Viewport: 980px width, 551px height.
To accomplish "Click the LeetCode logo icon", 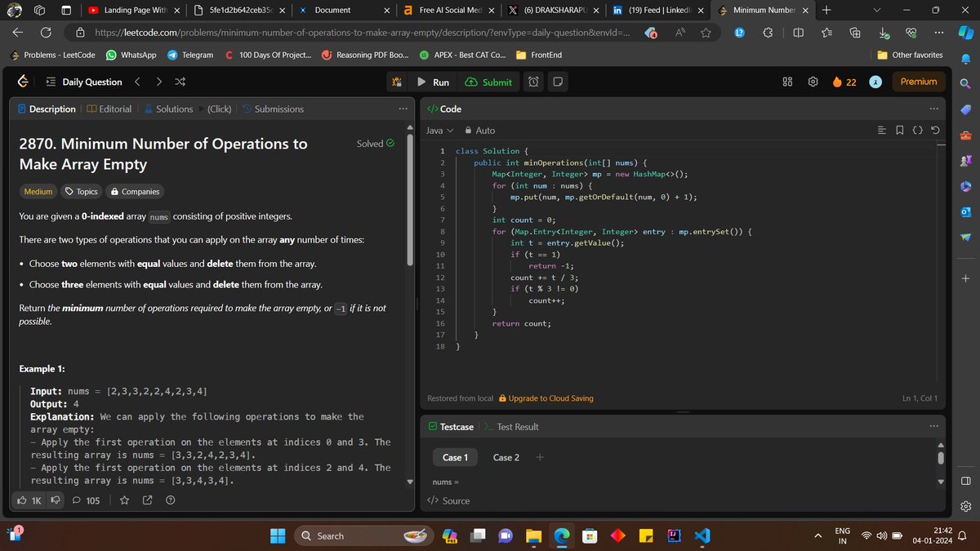I will click(24, 82).
